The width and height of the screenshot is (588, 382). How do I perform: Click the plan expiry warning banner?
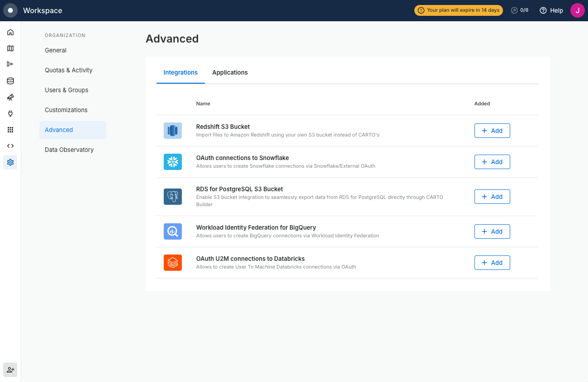coord(458,10)
